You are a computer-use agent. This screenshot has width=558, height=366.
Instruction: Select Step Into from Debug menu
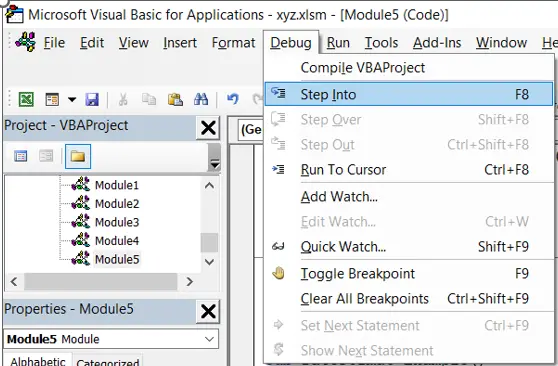click(409, 94)
